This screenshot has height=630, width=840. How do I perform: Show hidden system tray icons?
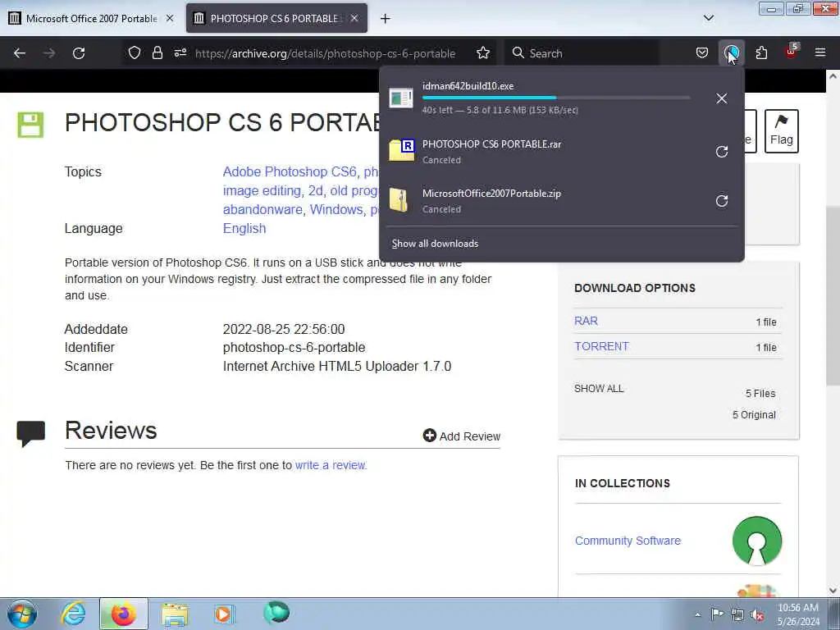[x=697, y=614]
